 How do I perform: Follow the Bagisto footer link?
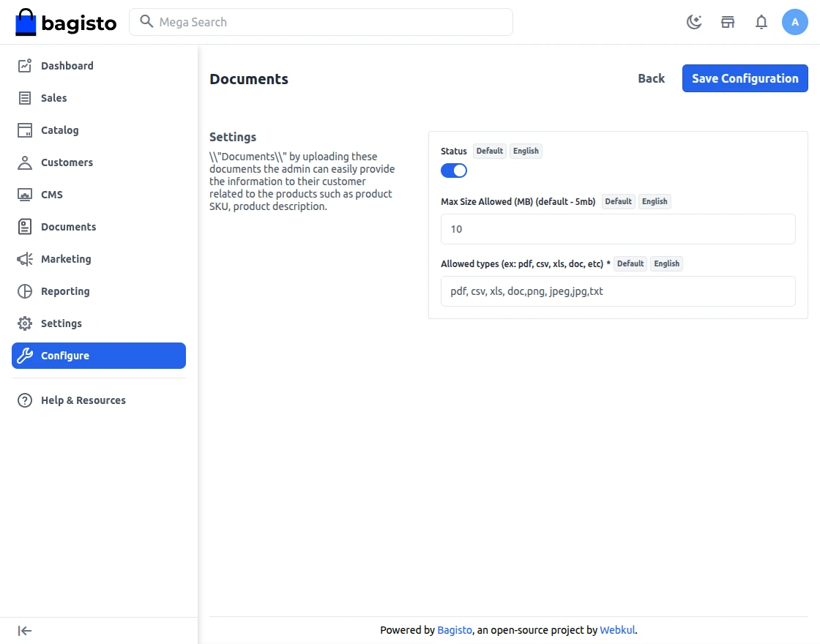pyautogui.click(x=455, y=630)
